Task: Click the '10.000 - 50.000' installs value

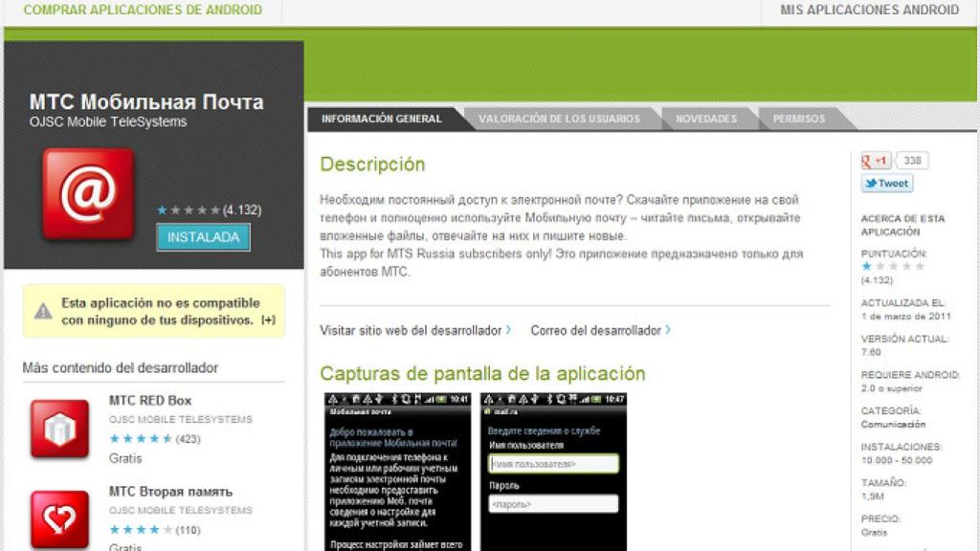Action: pos(896,460)
